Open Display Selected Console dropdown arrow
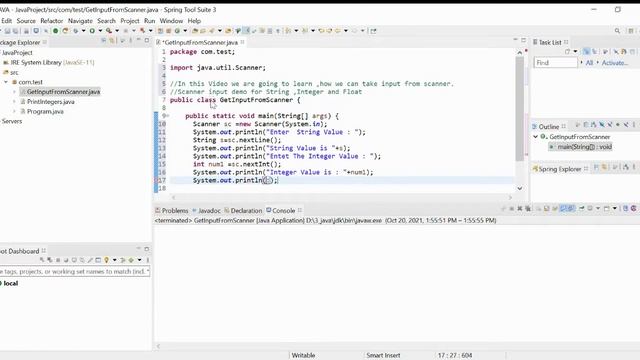The height and width of the screenshot is (360, 640). point(598,208)
